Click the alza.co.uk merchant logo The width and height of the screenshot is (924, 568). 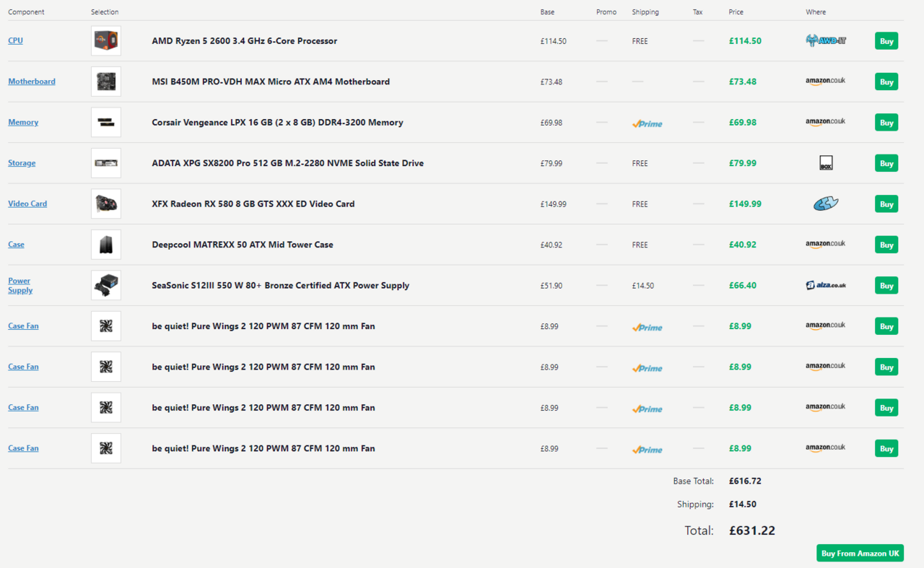point(826,285)
